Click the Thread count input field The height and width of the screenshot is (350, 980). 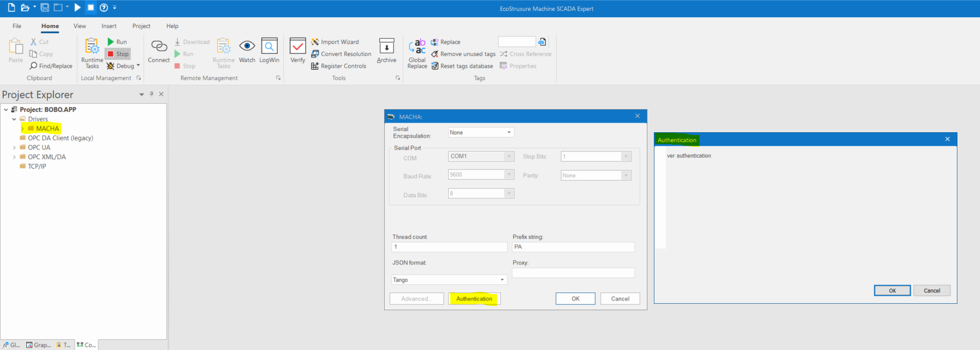point(449,247)
